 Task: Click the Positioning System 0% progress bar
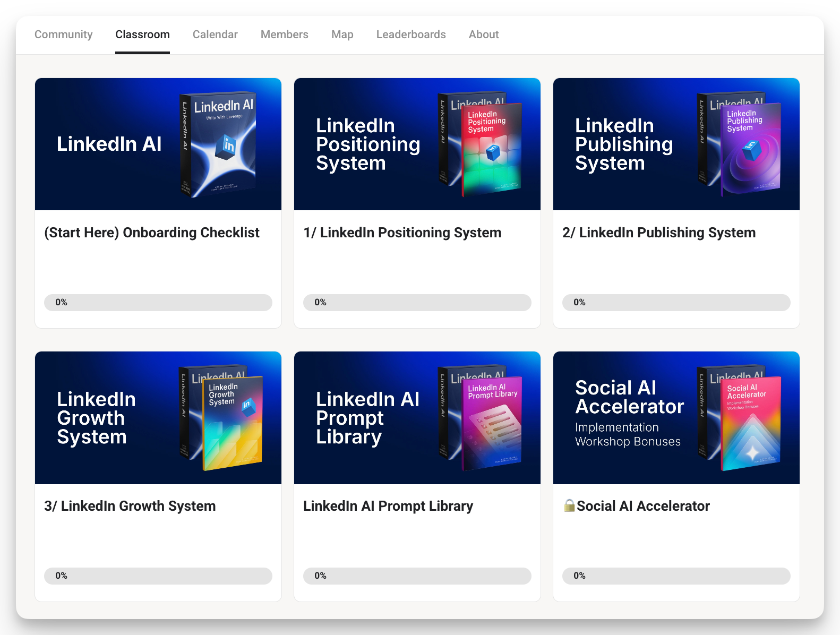tap(417, 303)
